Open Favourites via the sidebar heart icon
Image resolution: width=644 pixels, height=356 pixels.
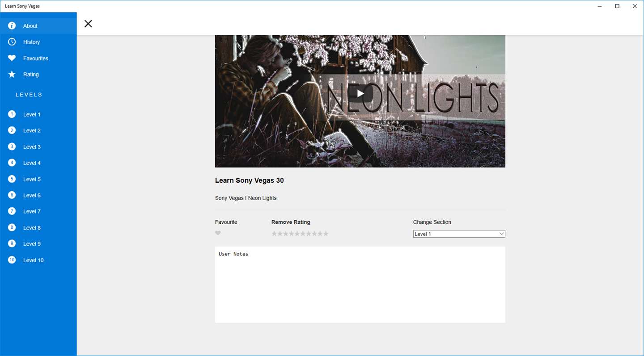pyautogui.click(x=12, y=58)
